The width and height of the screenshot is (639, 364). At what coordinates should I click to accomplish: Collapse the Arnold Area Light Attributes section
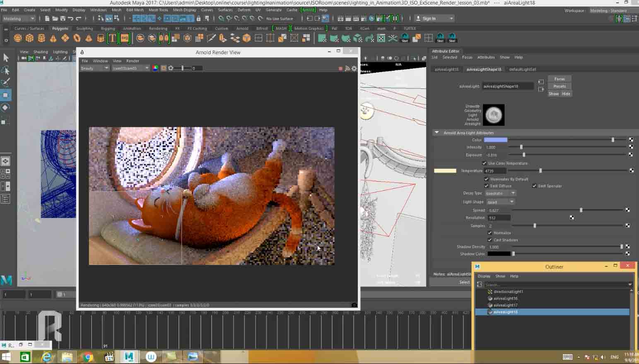(x=436, y=133)
